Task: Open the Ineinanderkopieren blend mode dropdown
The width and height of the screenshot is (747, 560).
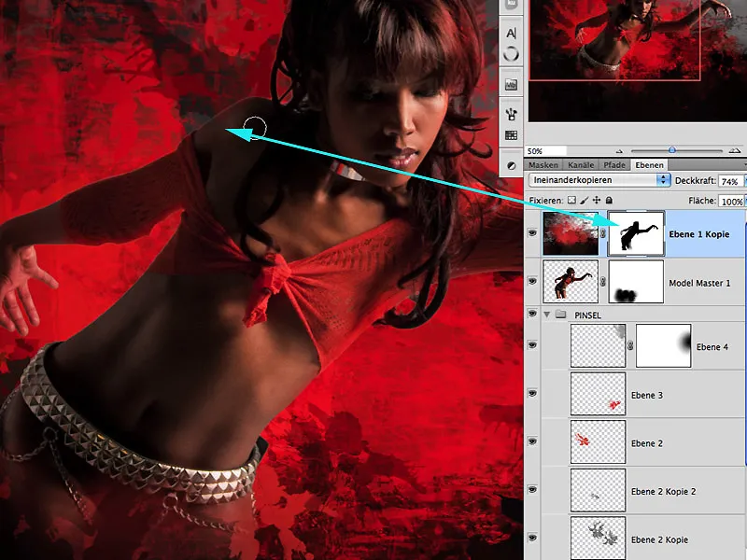Action: (x=599, y=180)
